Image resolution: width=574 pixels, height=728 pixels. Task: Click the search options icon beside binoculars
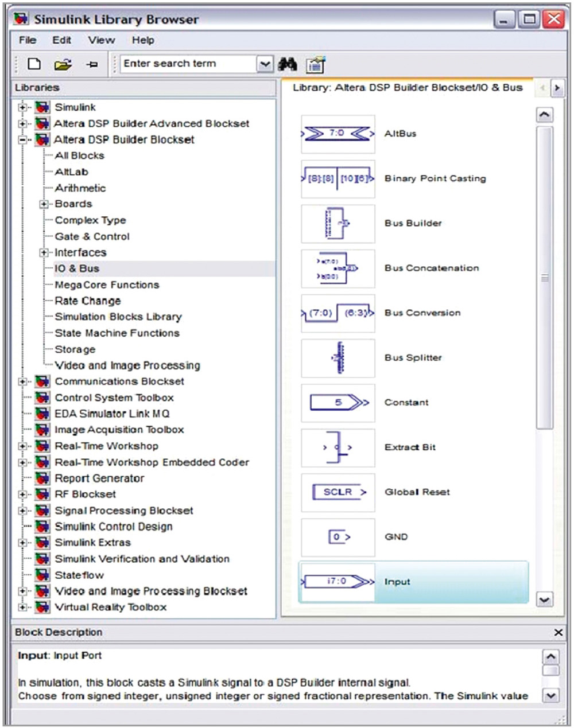coord(316,65)
